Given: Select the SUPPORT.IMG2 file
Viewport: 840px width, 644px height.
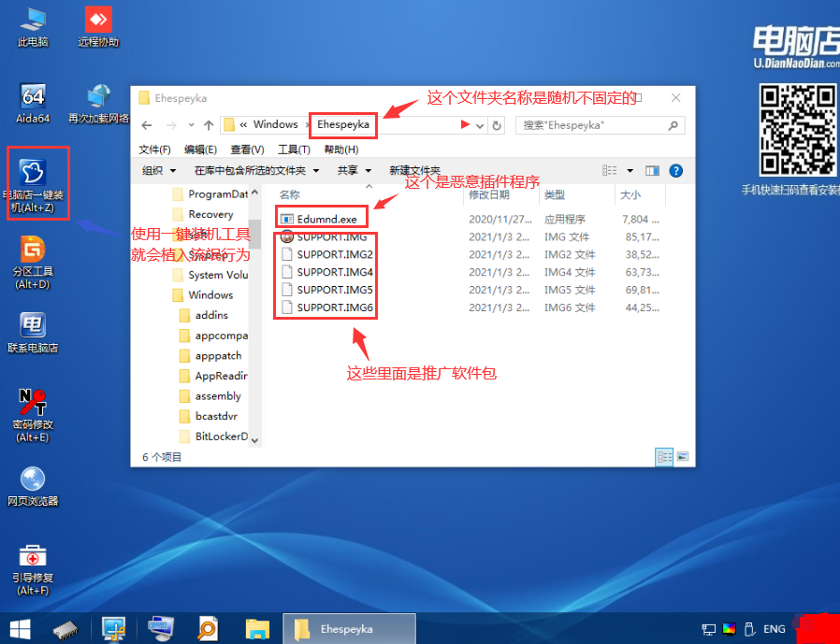Looking at the screenshot, I should pos(335,254).
